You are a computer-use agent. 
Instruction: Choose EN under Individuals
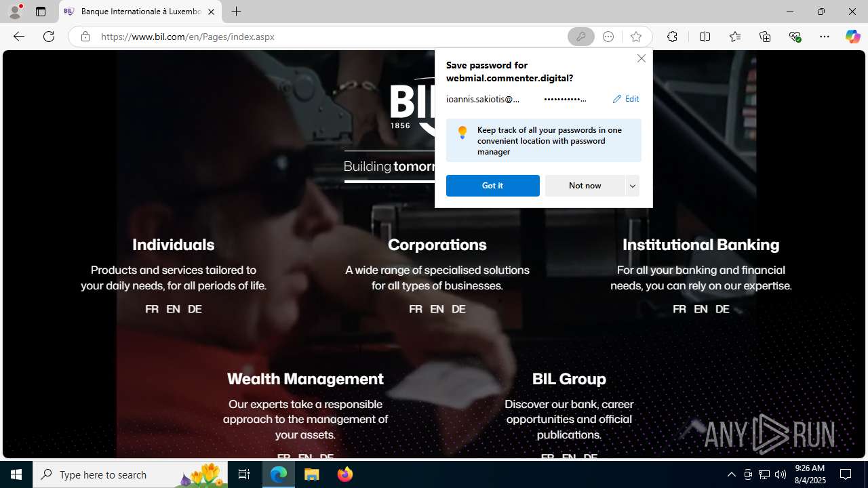[x=173, y=309]
